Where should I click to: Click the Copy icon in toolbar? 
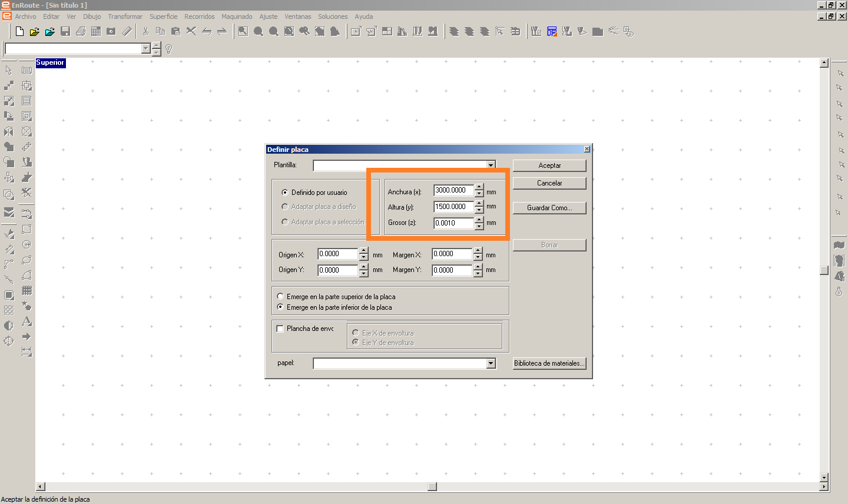click(160, 31)
